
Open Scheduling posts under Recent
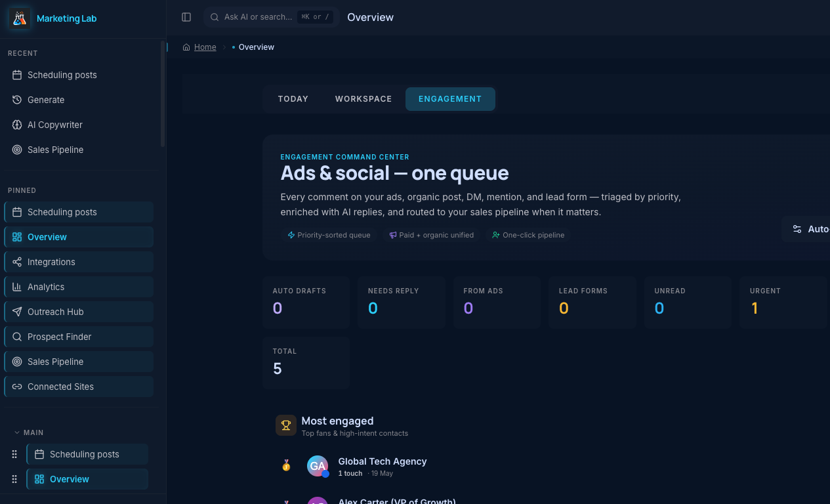click(79, 75)
